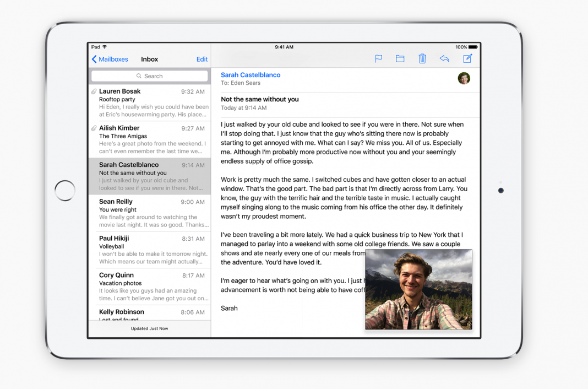Flag the open message
Screen dimensions: 588x389
point(378,58)
